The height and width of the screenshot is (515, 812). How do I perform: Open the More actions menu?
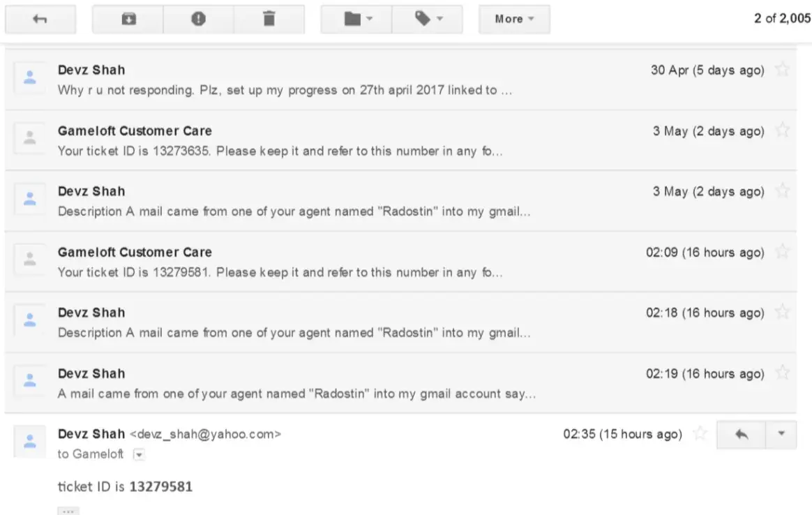[514, 20]
